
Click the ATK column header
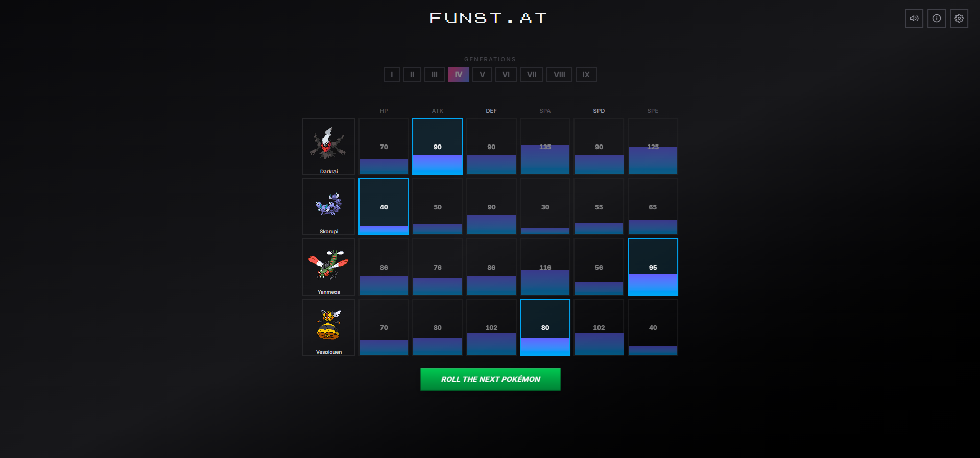[x=438, y=111]
